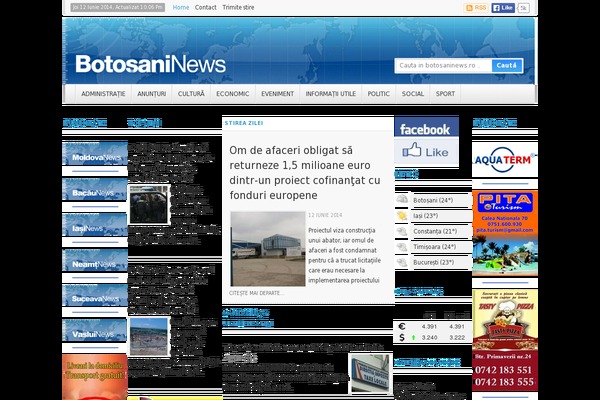Open the INFORMAȚII UTILE menu

point(331,94)
